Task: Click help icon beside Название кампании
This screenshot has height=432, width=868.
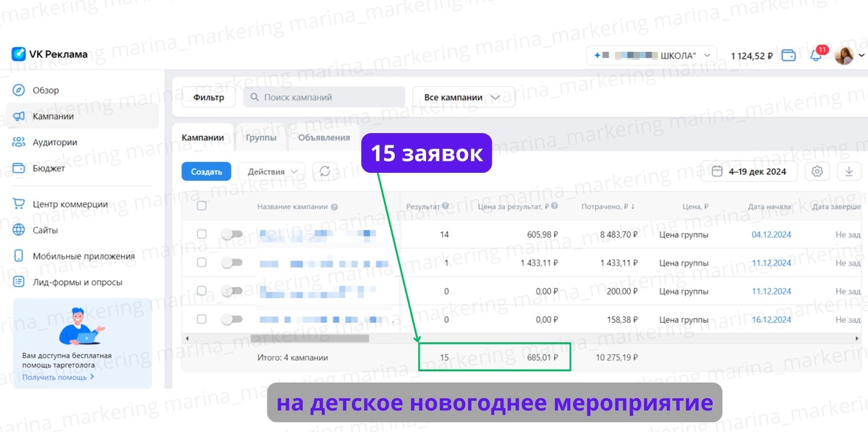Action: point(335,206)
